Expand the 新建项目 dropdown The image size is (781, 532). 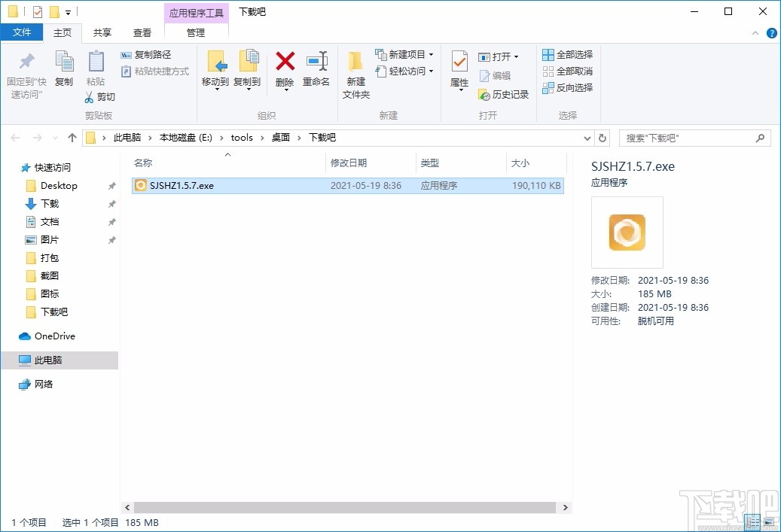coord(431,54)
